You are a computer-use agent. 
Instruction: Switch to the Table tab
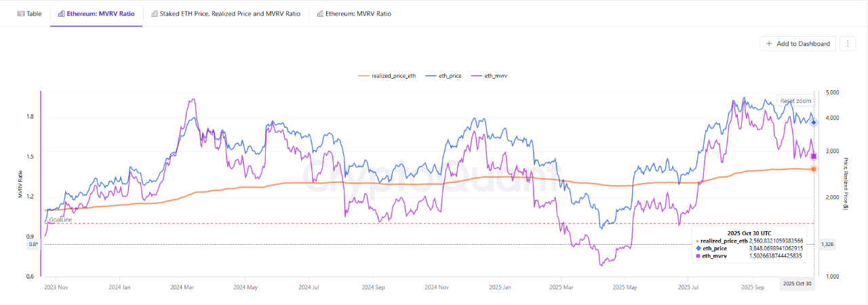pyautogui.click(x=28, y=14)
